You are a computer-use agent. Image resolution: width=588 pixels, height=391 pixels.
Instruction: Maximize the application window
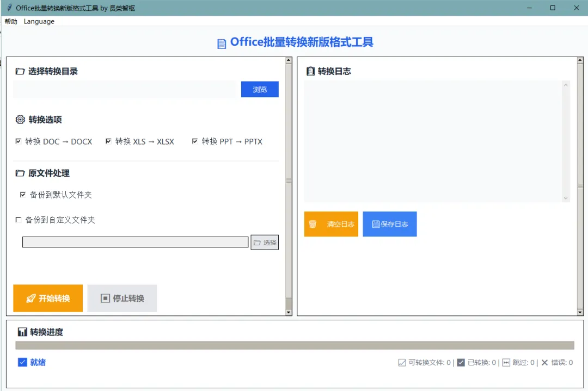click(553, 8)
